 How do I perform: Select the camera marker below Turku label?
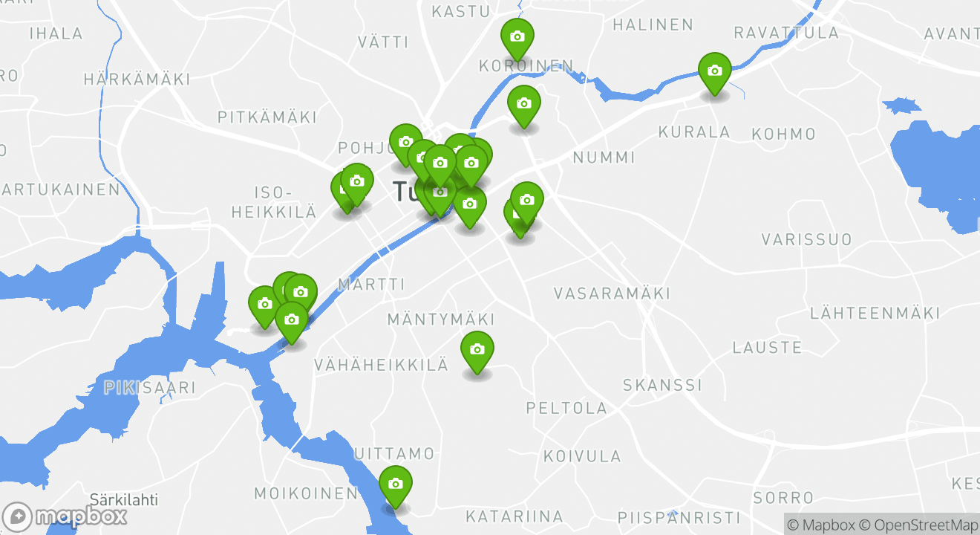click(x=440, y=195)
